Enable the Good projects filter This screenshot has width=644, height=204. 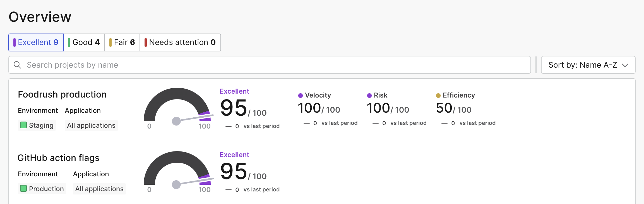click(x=84, y=42)
